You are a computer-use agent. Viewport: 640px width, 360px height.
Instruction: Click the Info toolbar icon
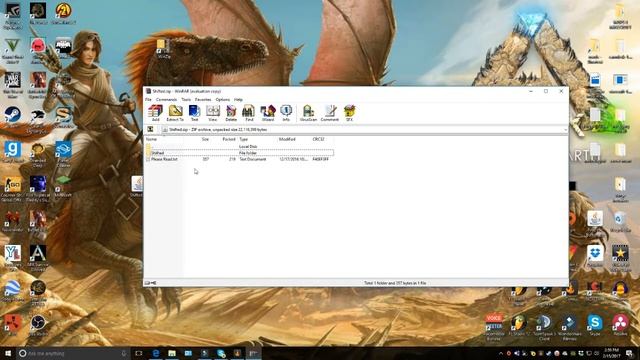pos(286,113)
